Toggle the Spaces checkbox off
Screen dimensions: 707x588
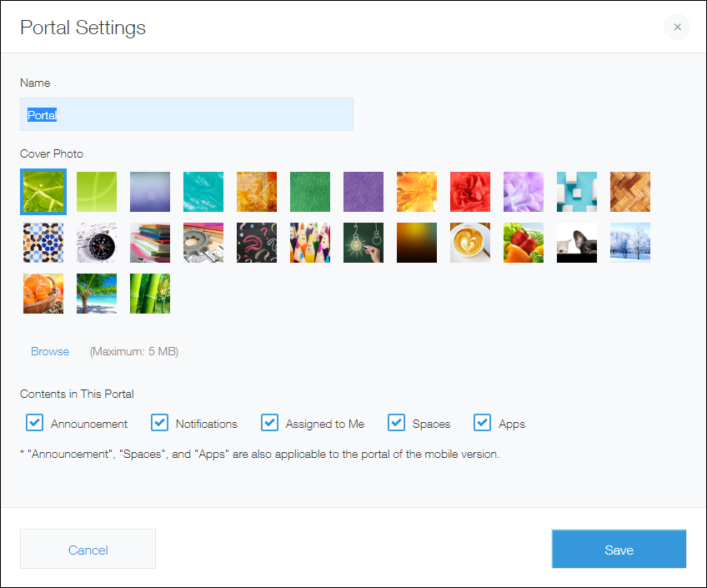[396, 423]
